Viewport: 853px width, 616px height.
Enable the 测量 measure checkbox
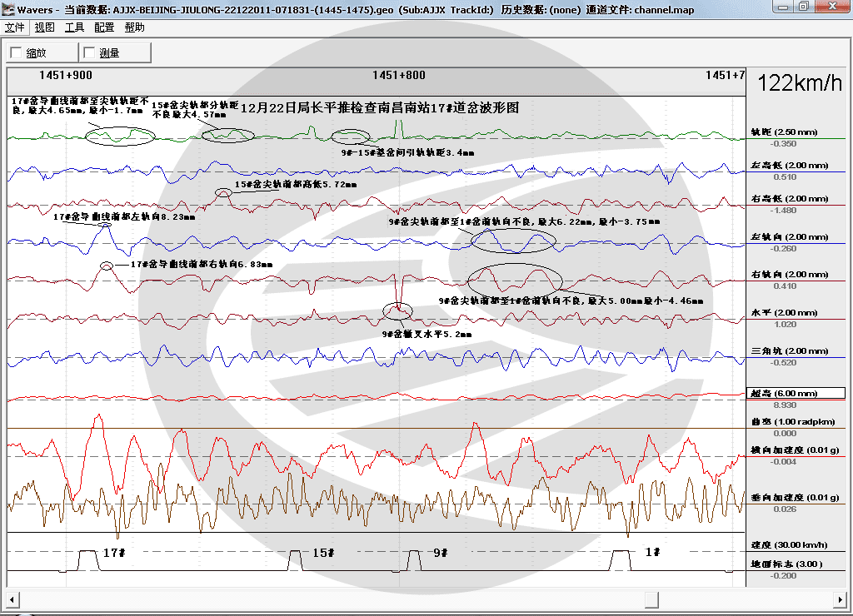coord(89,52)
